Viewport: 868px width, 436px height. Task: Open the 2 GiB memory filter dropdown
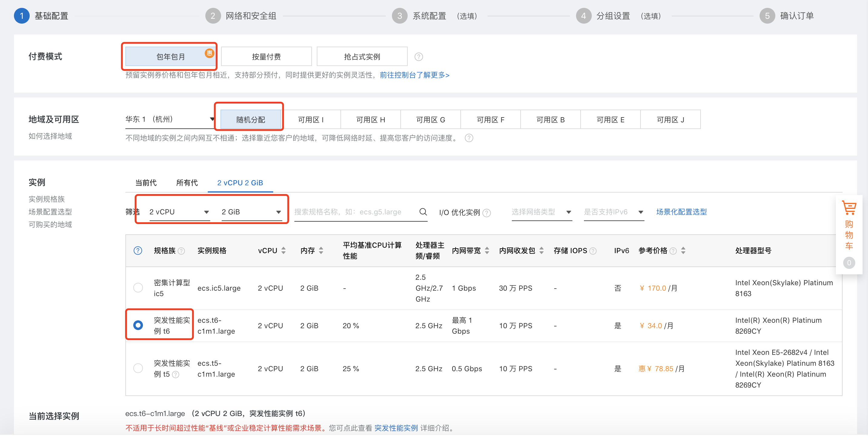tap(252, 212)
